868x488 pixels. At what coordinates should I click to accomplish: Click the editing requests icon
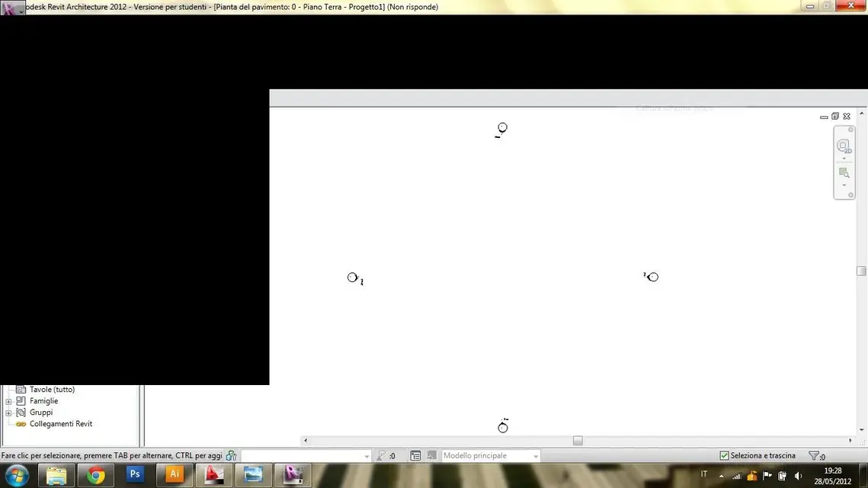tap(381, 456)
